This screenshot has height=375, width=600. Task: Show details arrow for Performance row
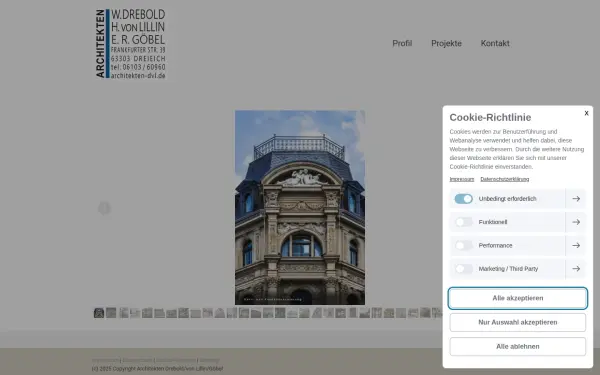tap(576, 246)
